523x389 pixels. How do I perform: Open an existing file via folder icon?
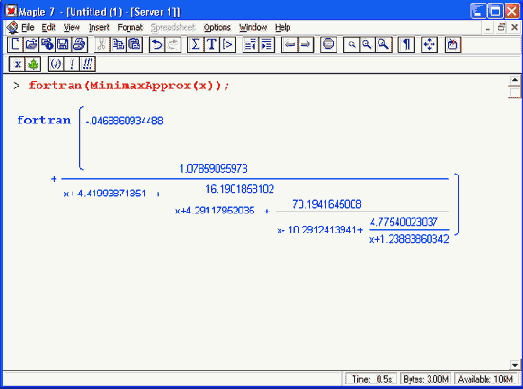click(31, 44)
